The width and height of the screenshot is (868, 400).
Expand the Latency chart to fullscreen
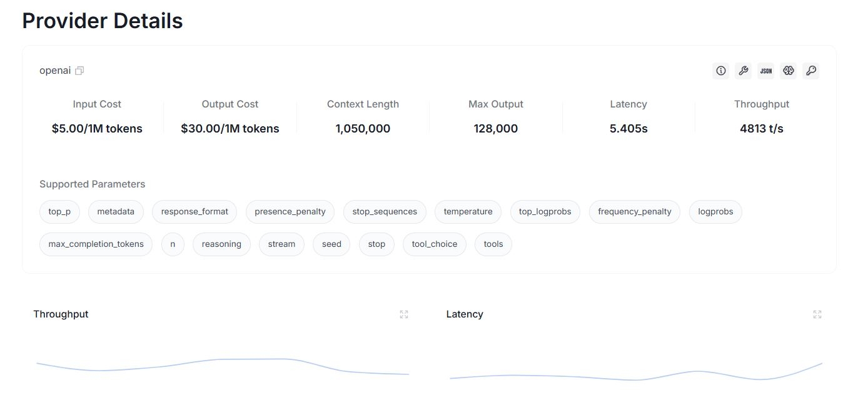817,314
